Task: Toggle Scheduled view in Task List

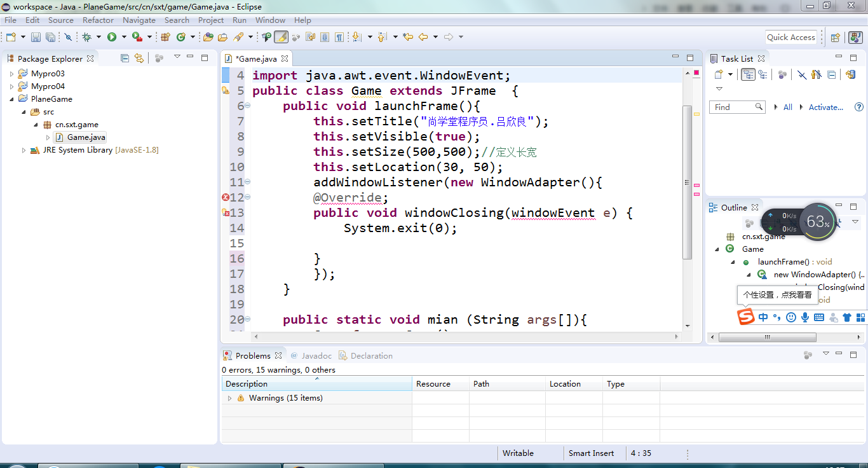Action: pos(763,74)
